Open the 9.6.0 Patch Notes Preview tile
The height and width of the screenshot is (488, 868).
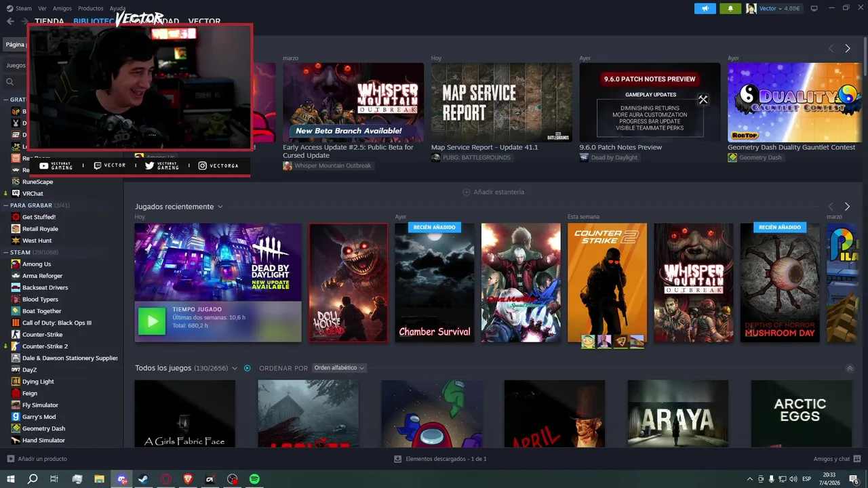click(x=650, y=102)
